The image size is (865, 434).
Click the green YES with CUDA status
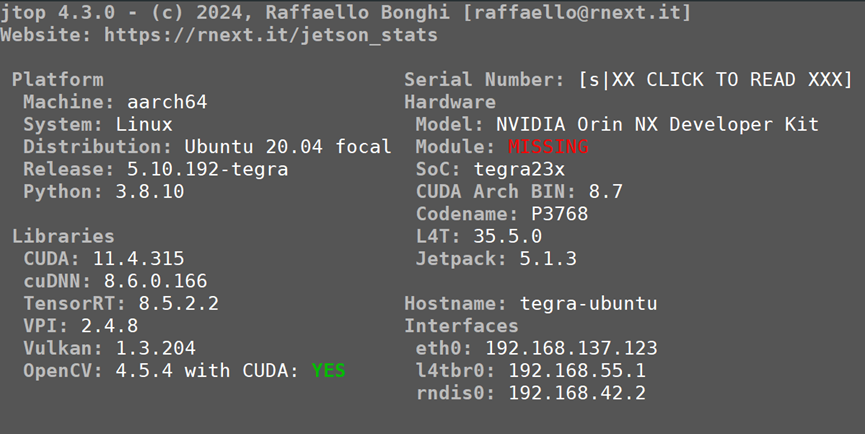[x=328, y=371]
